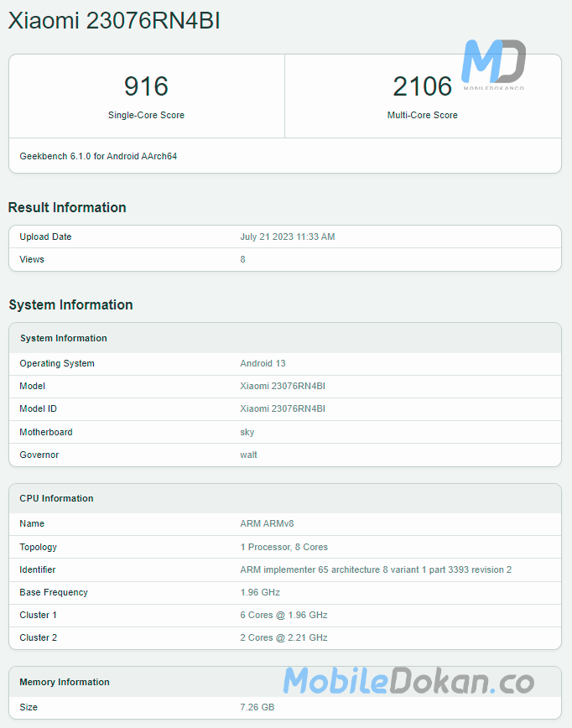Select Xiaomi 23076RN4BI in the Model row
Image resolution: width=572 pixels, height=728 pixels.
[x=283, y=387]
